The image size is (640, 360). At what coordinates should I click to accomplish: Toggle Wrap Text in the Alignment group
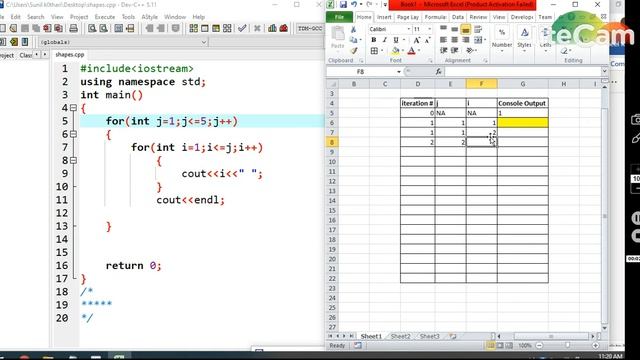click(478, 29)
